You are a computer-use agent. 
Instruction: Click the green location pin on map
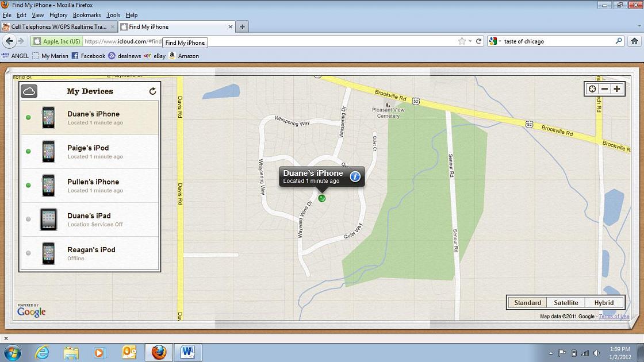(322, 198)
